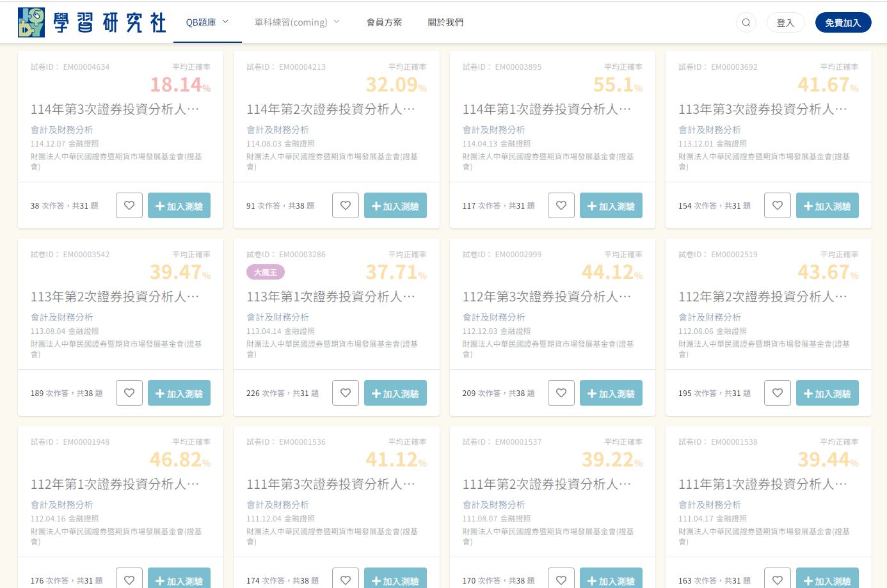Viewport: 887px width, 588px height.
Task: Click heart icon on exam EM00002999
Action: point(561,393)
